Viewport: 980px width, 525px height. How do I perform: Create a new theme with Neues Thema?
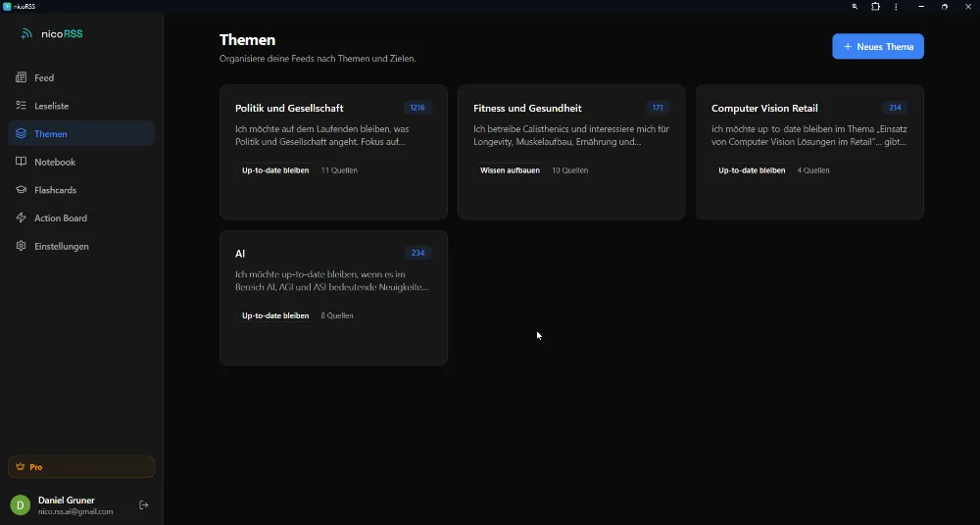tap(877, 46)
